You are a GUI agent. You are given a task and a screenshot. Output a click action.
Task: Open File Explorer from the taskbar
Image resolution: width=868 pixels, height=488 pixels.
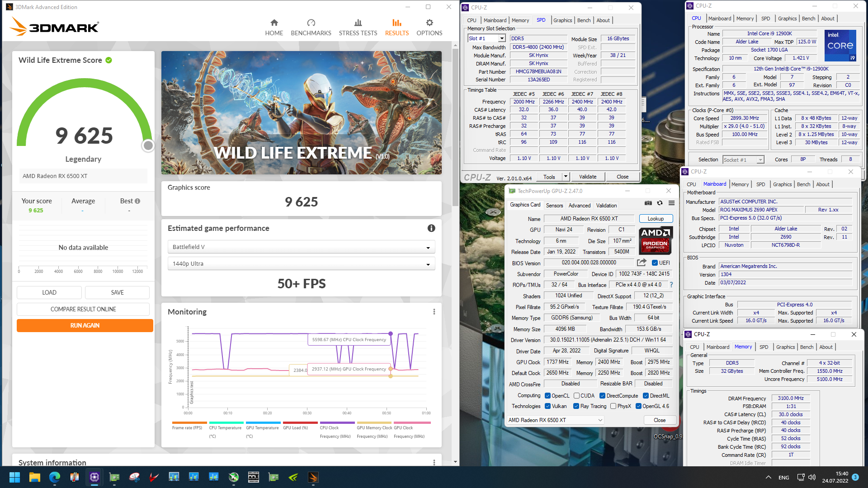point(34,477)
